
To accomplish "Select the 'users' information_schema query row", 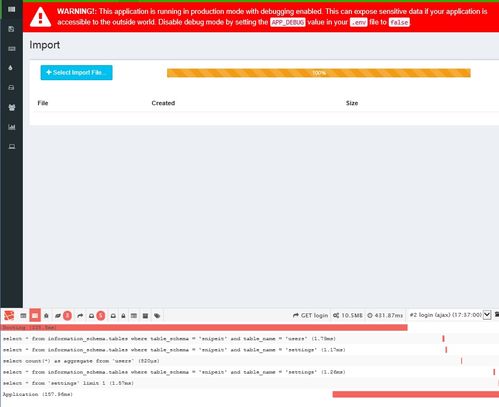I will coord(249,339).
